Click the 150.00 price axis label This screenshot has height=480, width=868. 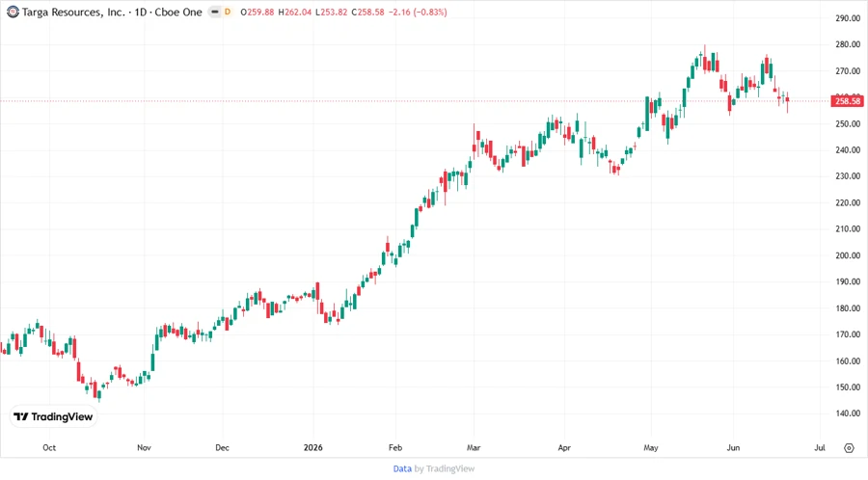point(848,387)
